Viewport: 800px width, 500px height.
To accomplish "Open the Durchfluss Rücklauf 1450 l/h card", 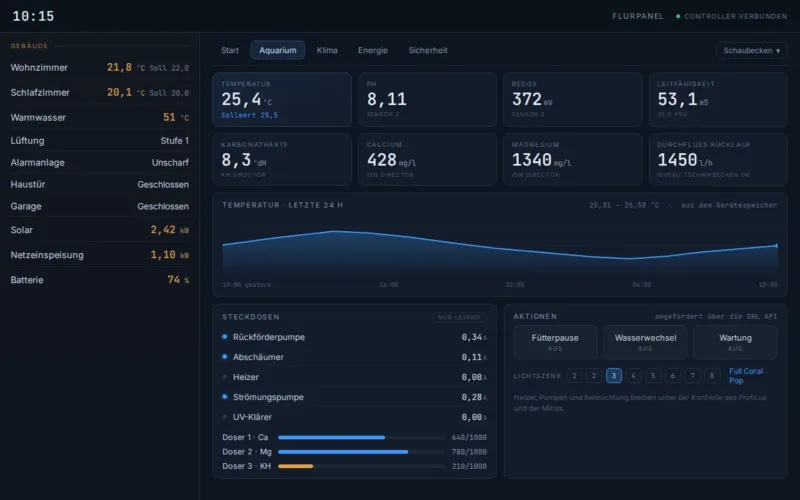I will (x=718, y=159).
